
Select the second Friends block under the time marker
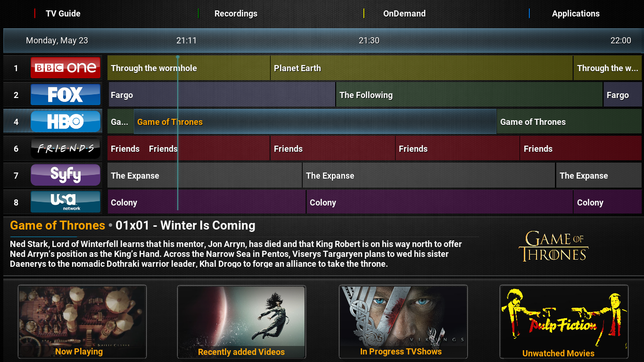coord(207,148)
